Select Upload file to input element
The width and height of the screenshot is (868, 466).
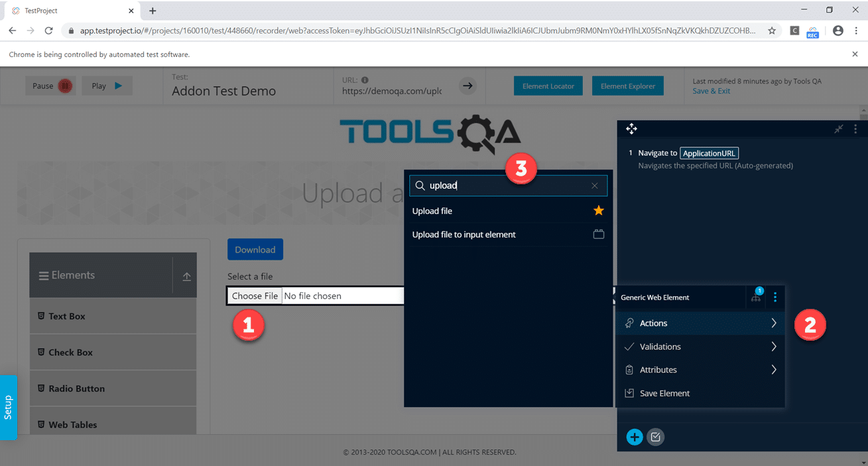click(x=508, y=235)
